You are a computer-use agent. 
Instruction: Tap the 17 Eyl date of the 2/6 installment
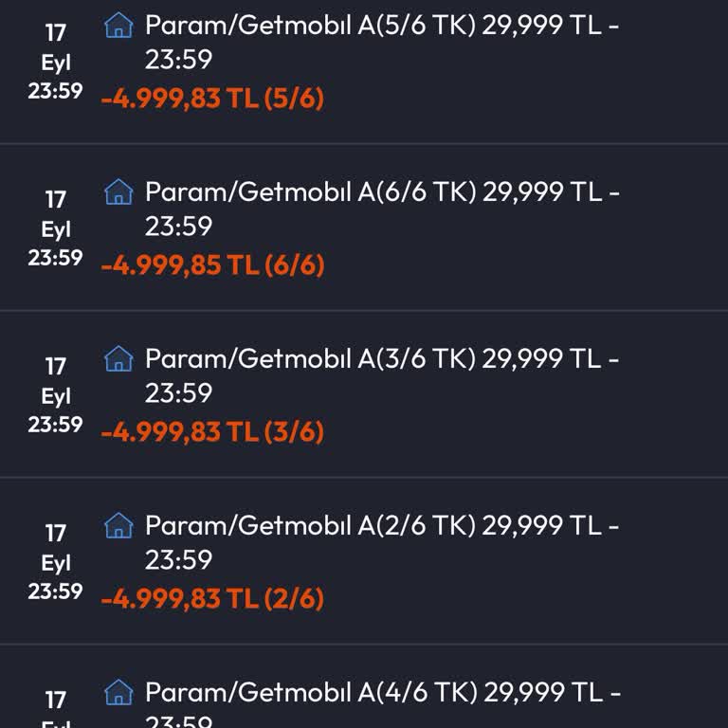pyautogui.click(x=56, y=548)
